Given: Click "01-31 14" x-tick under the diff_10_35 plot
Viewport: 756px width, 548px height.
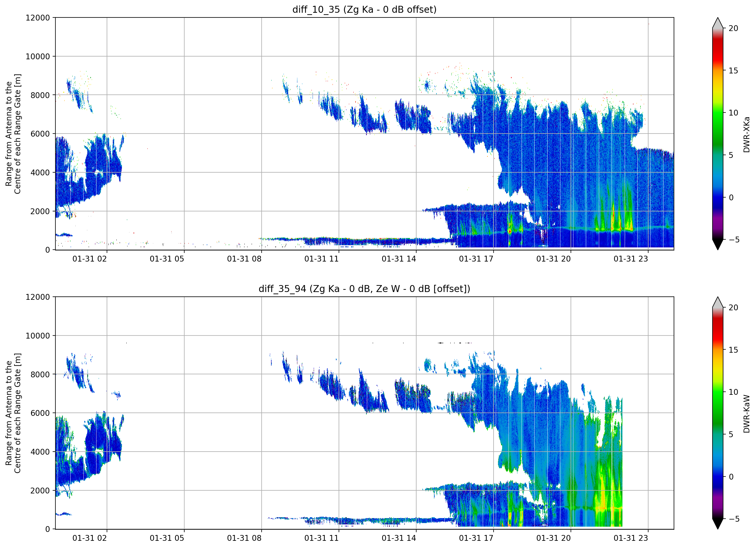Looking at the screenshot, I should tap(399, 259).
